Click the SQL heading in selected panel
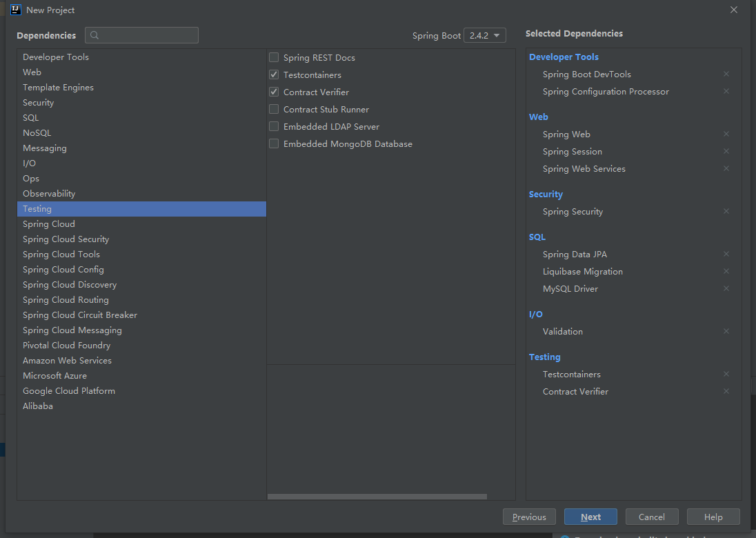756x538 pixels. [x=537, y=237]
